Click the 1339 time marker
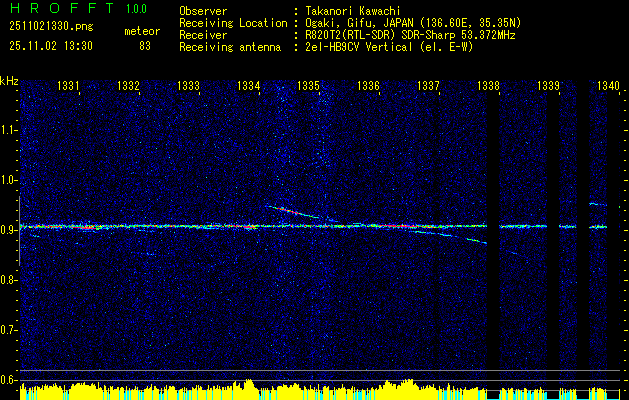 [548, 85]
